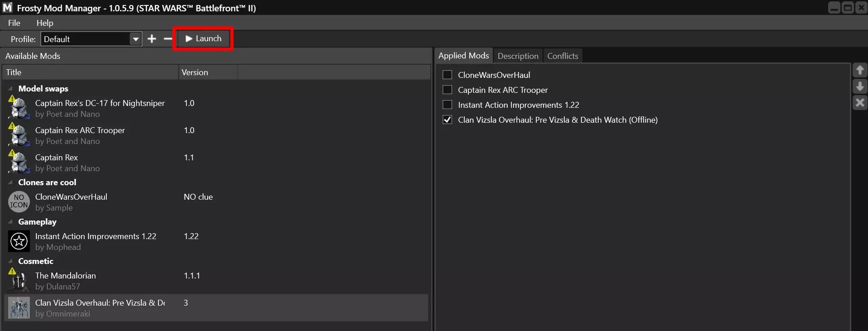The width and height of the screenshot is (868, 331).
Task: Move selected applied mod up
Action: [x=860, y=70]
